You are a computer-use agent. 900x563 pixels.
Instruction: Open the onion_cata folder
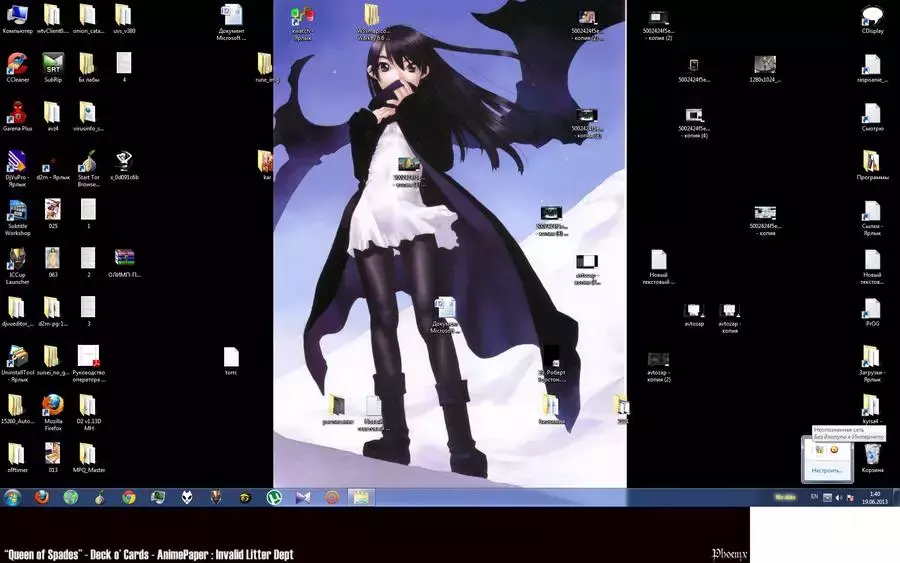click(88, 19)
